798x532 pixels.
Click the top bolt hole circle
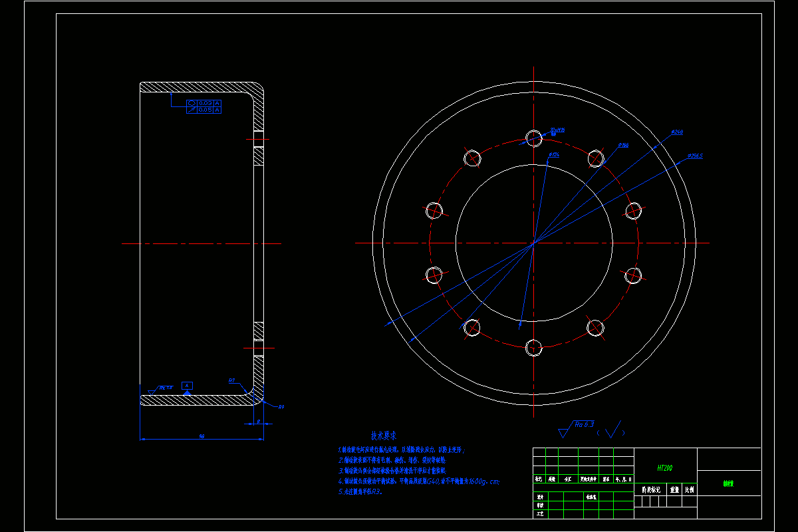(x=534, y=138)
